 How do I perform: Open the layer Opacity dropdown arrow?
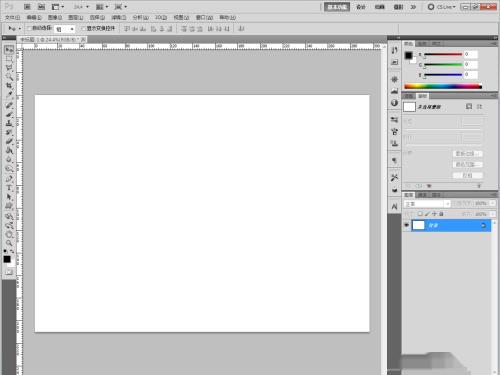493,203
